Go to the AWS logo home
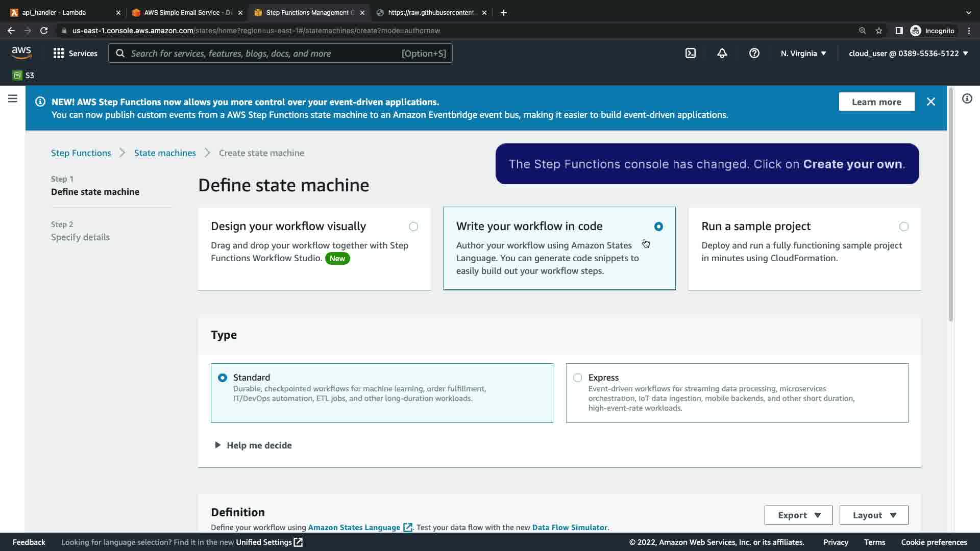The height and width of the screenshot is (551, 980). point(21,53)
